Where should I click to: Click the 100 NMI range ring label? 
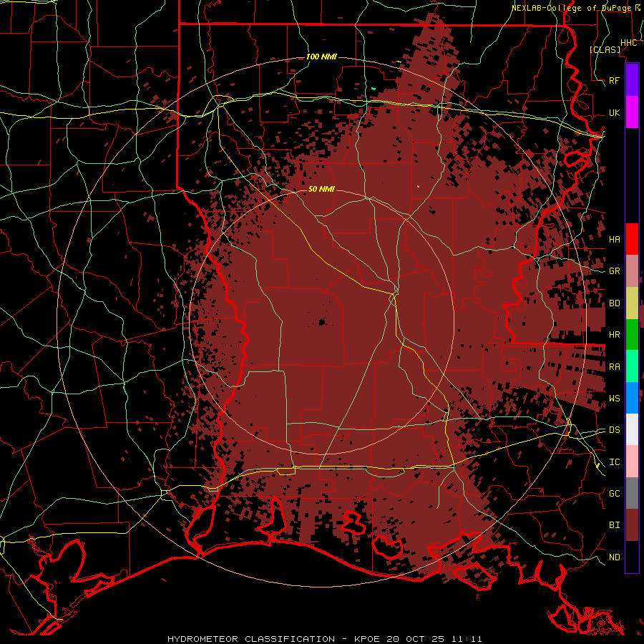pos(321,57)
